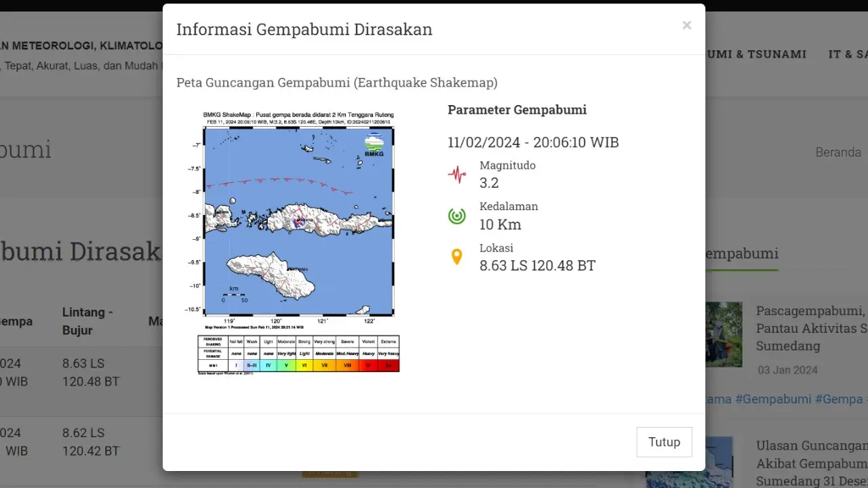Click the Lokasi label

(496, 248)
